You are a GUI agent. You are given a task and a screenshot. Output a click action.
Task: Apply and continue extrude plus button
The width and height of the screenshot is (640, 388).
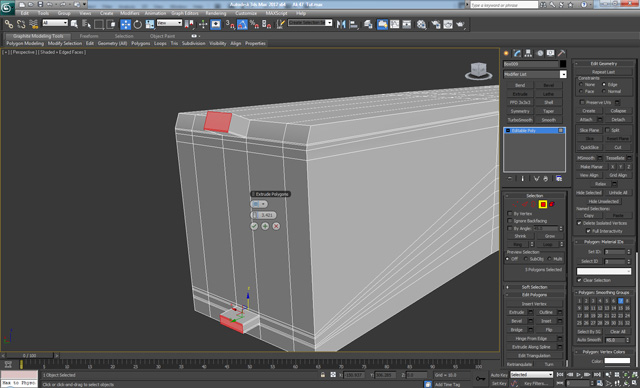tap(265, 226)
